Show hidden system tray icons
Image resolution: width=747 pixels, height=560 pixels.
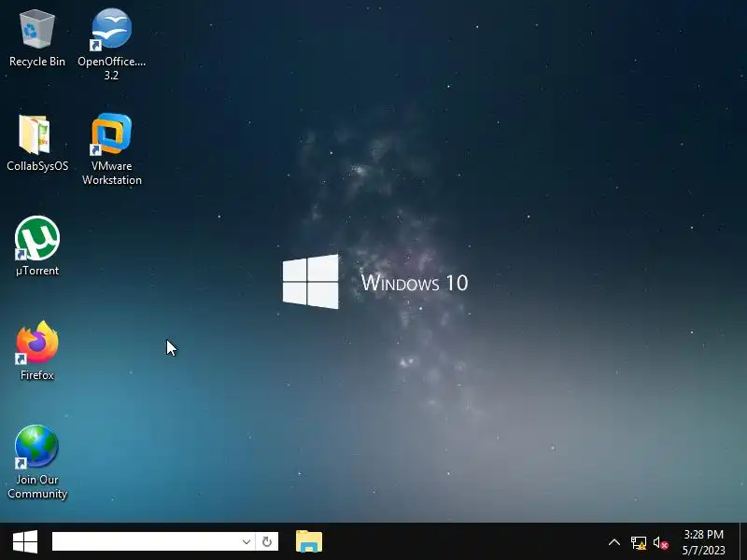point(614,542)
